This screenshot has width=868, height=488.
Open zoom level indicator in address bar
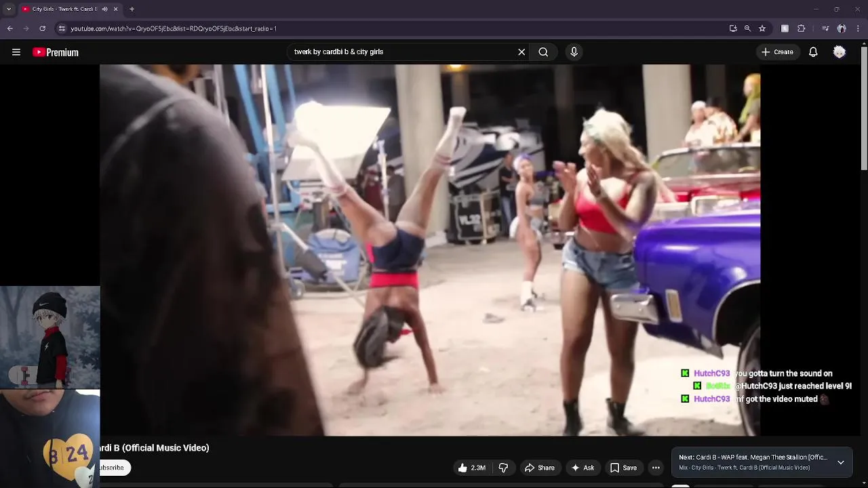click(747, 28)
